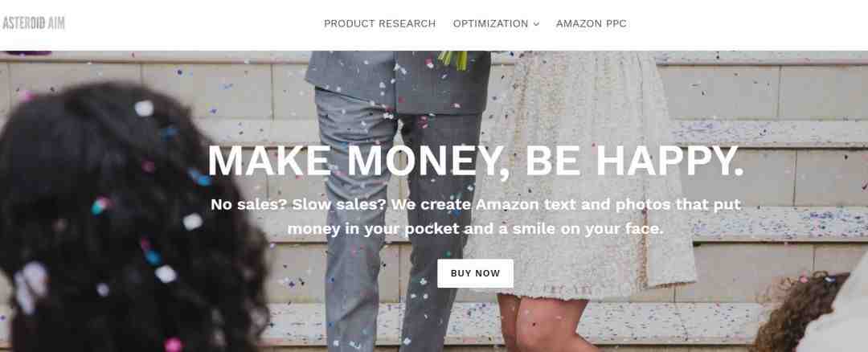
Task: Open the Optimization menu item
Action: tap(490, 24)
